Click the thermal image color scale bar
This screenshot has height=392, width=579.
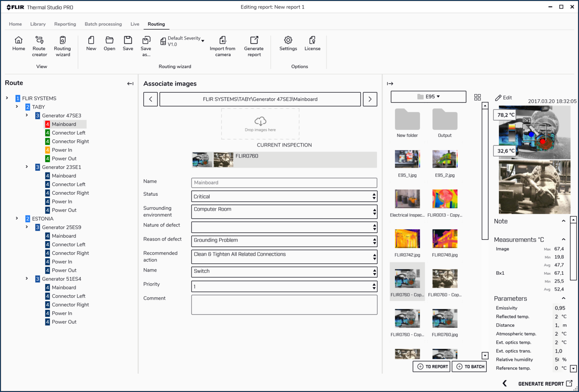click(x=511, y=133)
